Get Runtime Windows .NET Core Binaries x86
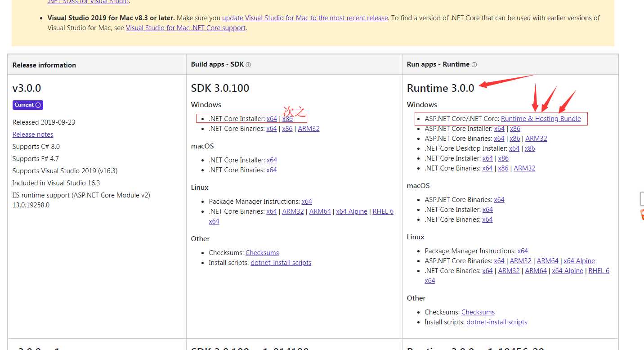 coord(503,168)
